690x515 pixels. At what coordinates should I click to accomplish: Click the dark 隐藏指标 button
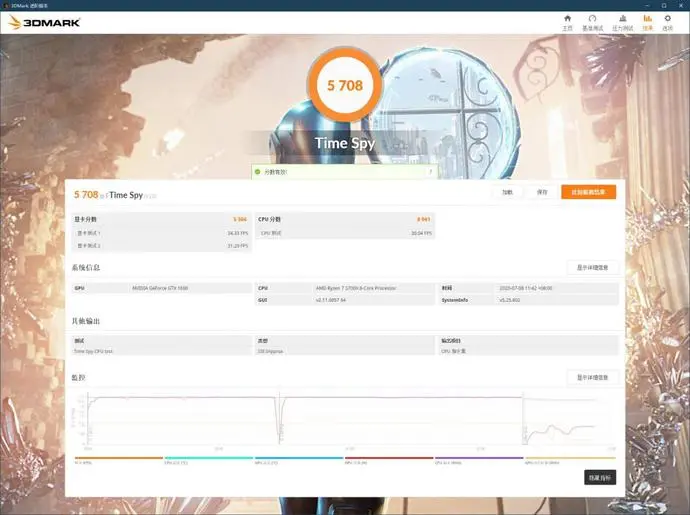[600, 478]
